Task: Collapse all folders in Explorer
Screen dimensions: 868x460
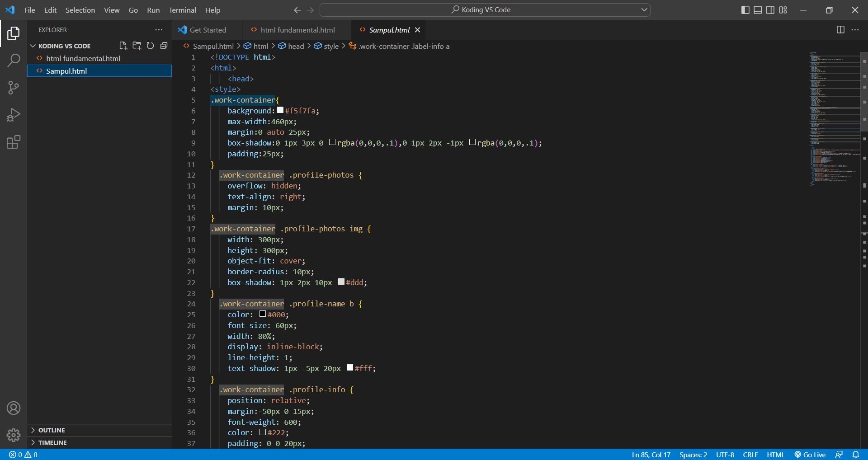Action: click(164, 46)
